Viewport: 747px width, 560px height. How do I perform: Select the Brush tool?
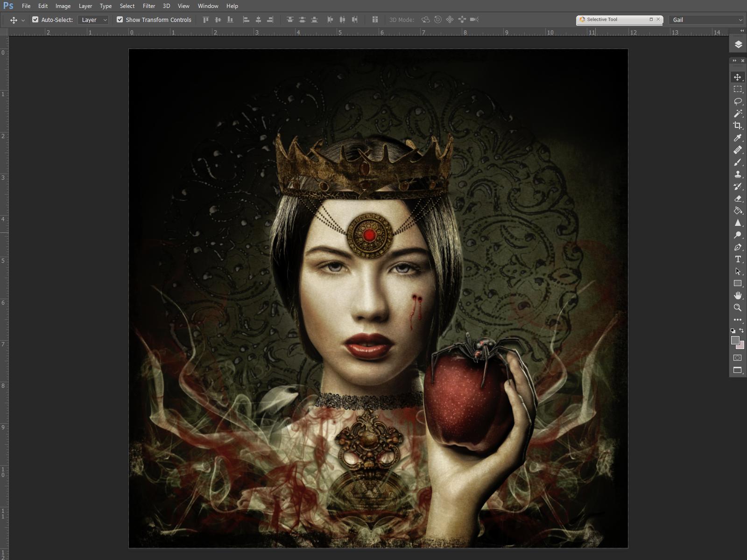click(738, 162)
